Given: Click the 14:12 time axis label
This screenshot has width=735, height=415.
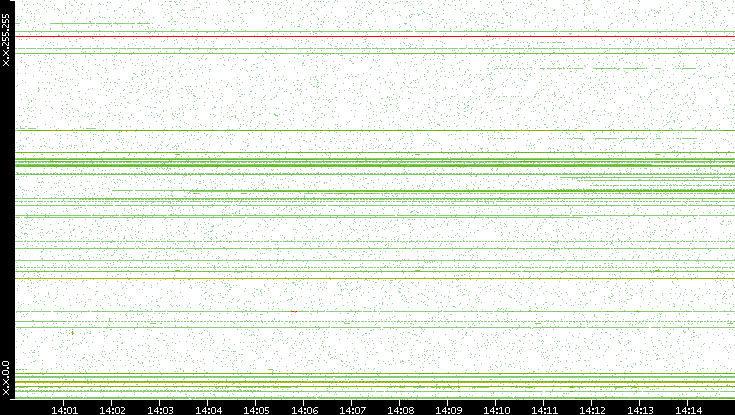Looking at the screenshot, I should click(x=592, y=410).
